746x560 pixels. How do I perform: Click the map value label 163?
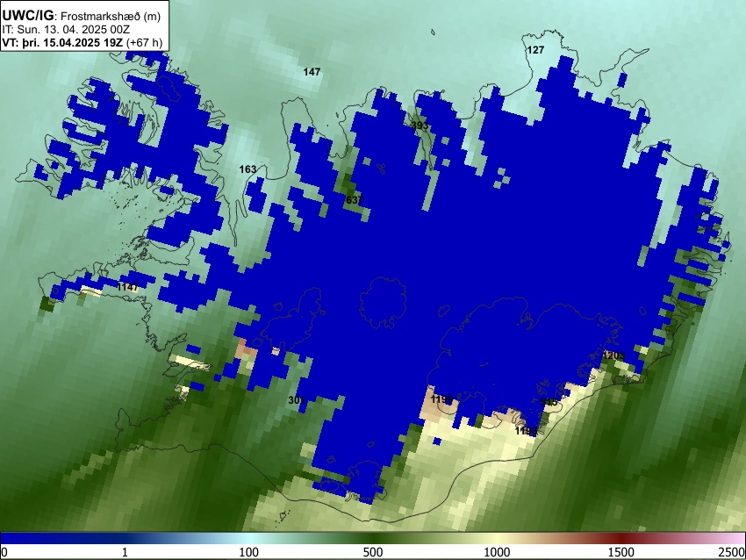247,169
